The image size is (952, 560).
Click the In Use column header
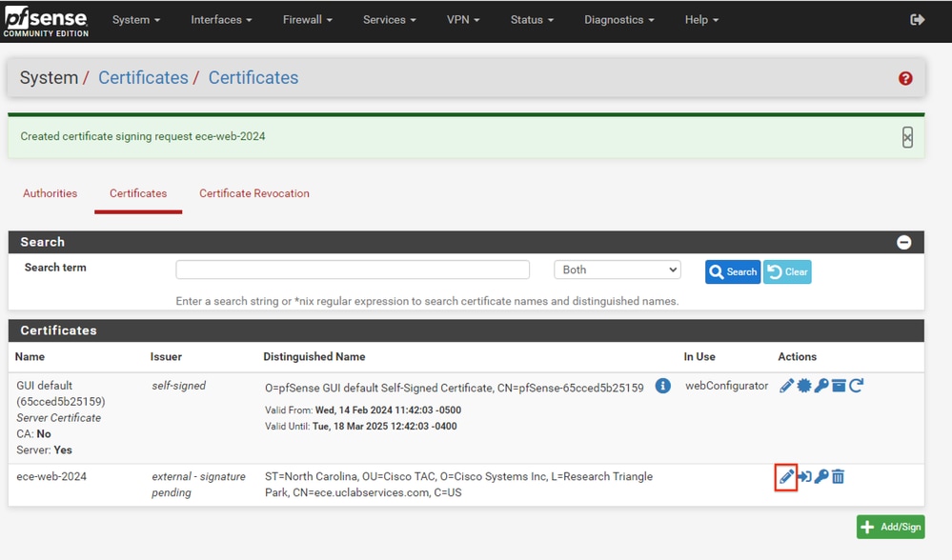[x=699, y=357]
